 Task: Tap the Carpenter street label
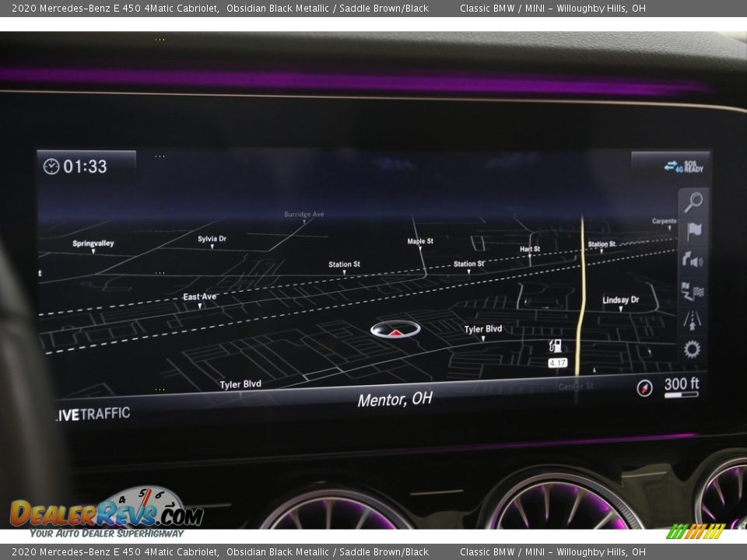point(664,221)
